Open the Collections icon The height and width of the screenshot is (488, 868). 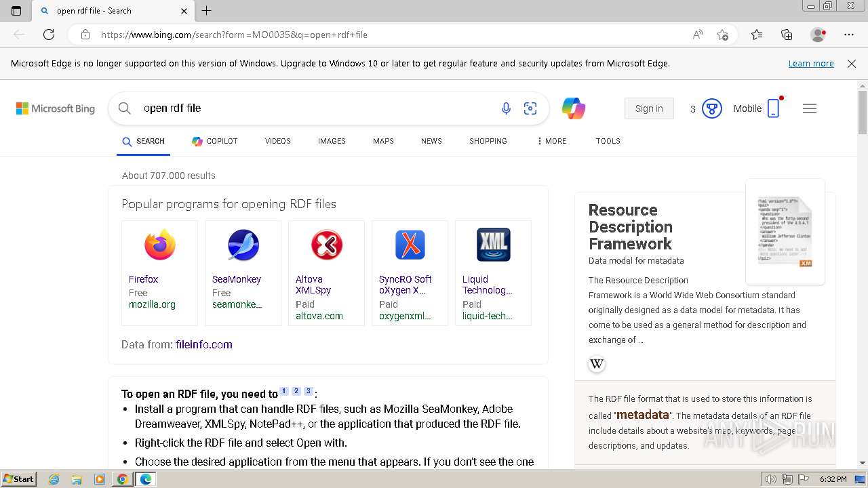pos(787,35)
